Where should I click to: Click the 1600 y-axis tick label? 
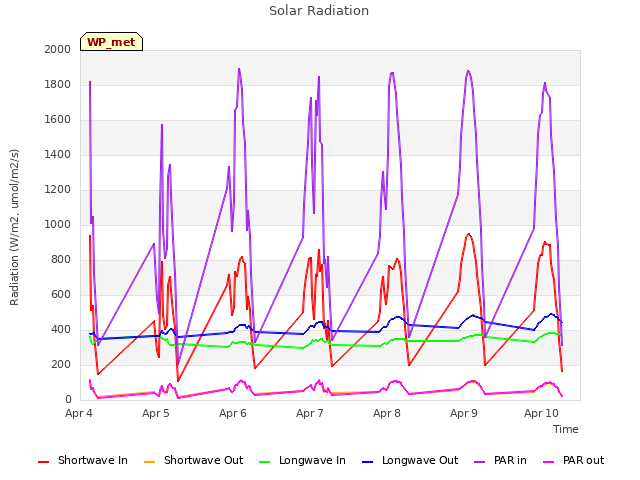58,120
